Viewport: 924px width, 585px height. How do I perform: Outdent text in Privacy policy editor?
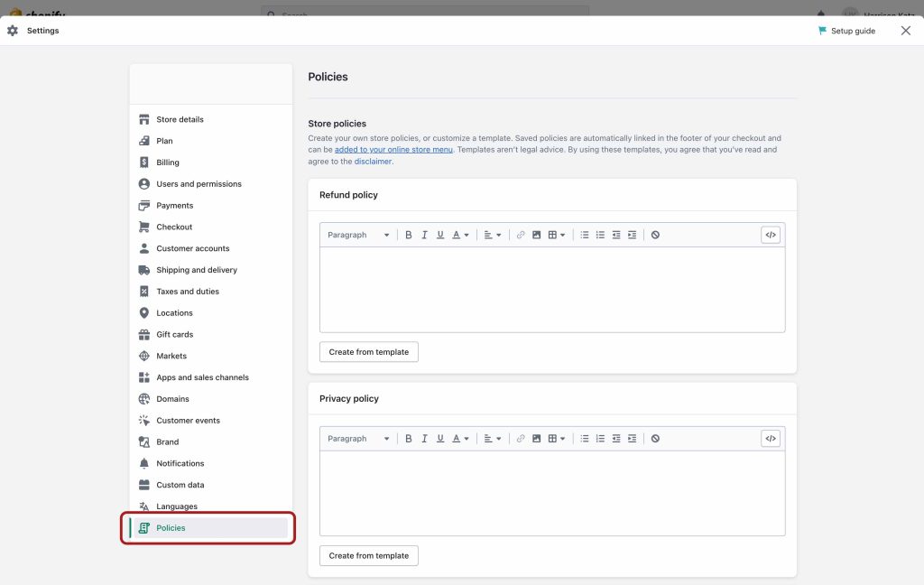point(616,439)
